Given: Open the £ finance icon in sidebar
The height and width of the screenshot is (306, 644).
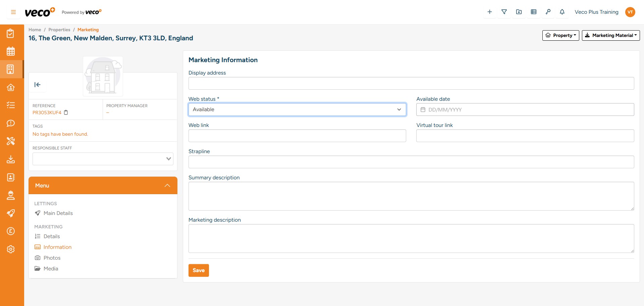Looking at the screenshot, I should [x=11, y=231].
